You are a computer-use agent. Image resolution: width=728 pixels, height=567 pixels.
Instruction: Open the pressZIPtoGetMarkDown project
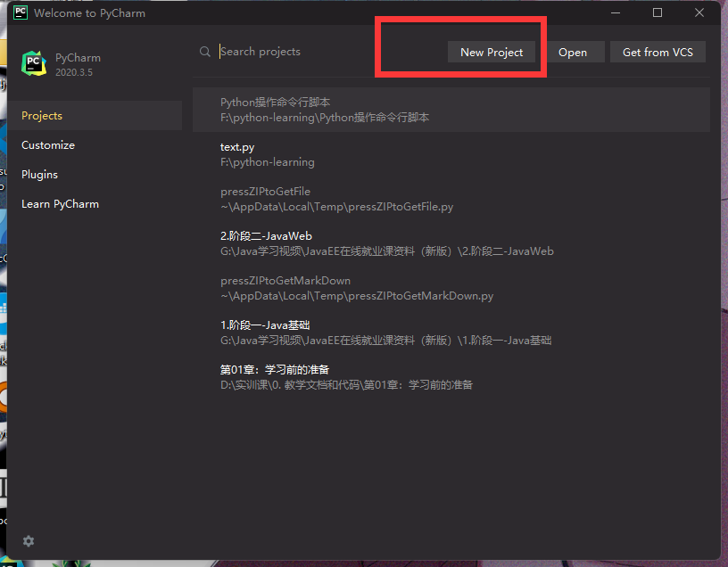click(451, 288)
